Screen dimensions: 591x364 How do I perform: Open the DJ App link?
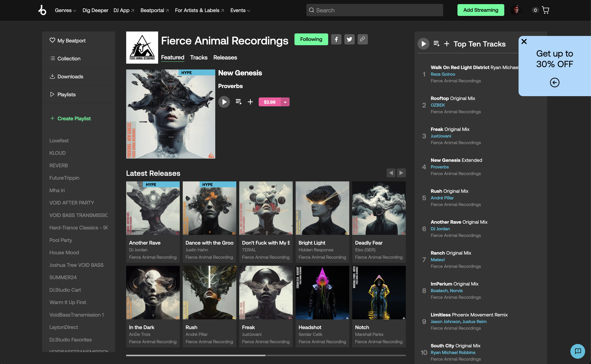click(124, 10)
